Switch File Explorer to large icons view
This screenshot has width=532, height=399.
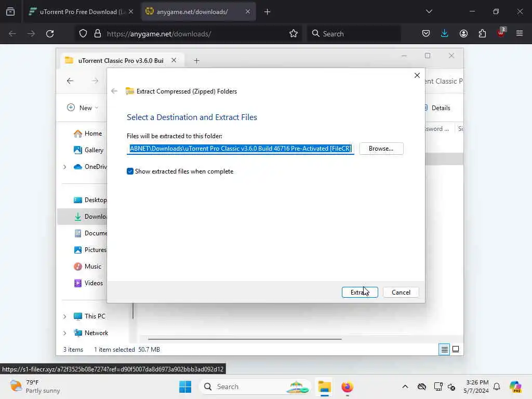pyautogui.click(x=456, y=349)
